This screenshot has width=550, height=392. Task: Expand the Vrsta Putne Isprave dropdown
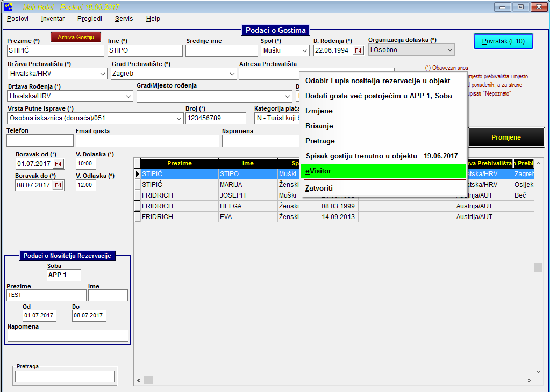click(x=179, y=119)
